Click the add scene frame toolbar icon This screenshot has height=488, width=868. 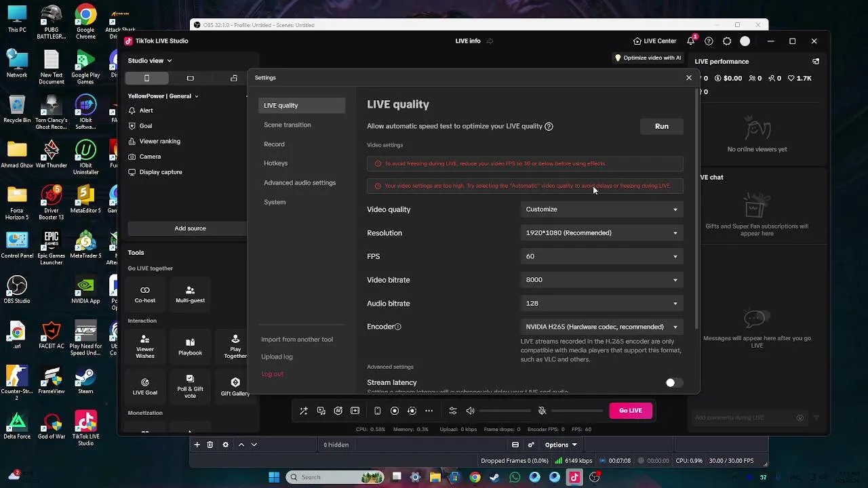(x=355, y=411)
